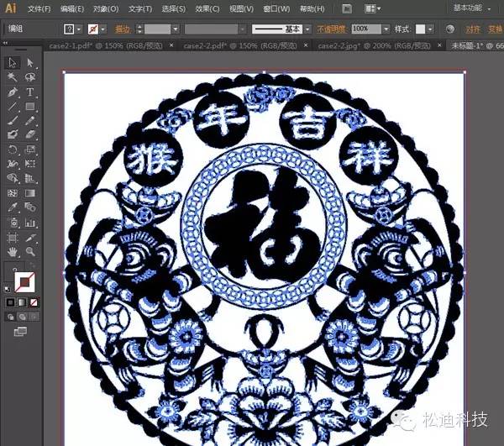Open the 窗口(W) menu
The image size is (504, 446).
pyautogui.click(x=276, y=8)
